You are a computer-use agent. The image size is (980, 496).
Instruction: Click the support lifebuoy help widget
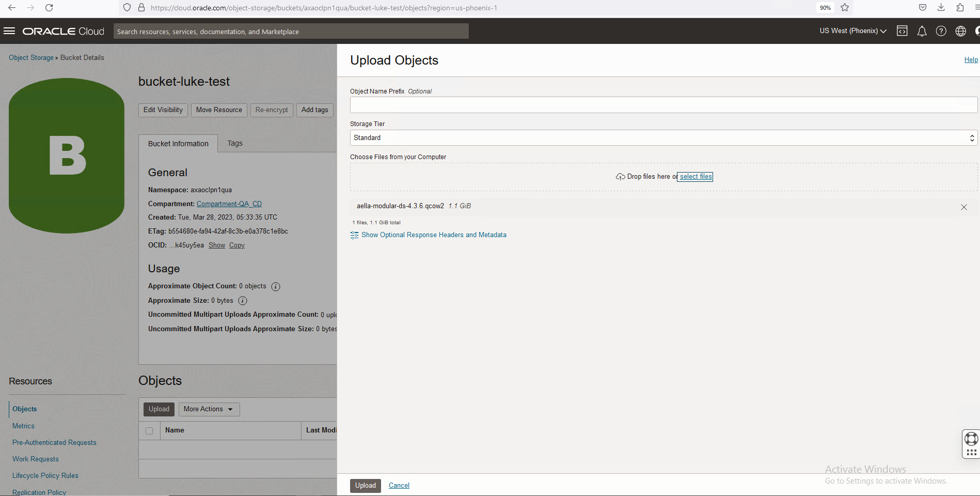[x=971, y=439]
